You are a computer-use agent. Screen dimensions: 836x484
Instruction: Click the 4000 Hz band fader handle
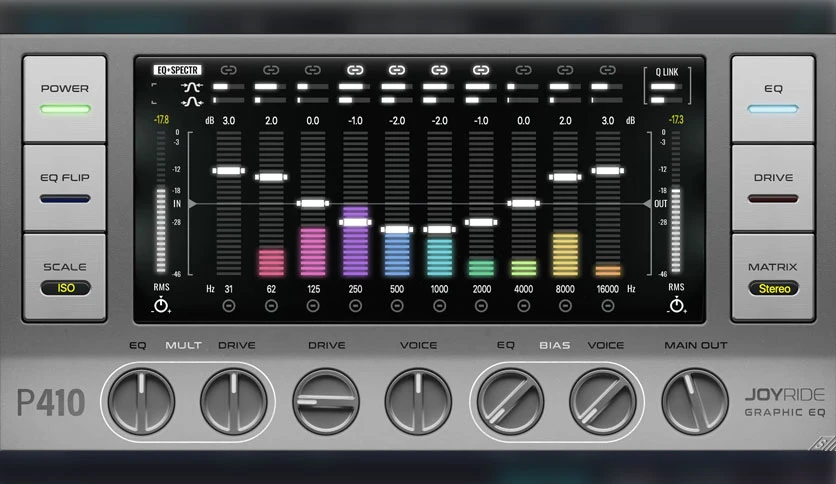pos(524,203)
